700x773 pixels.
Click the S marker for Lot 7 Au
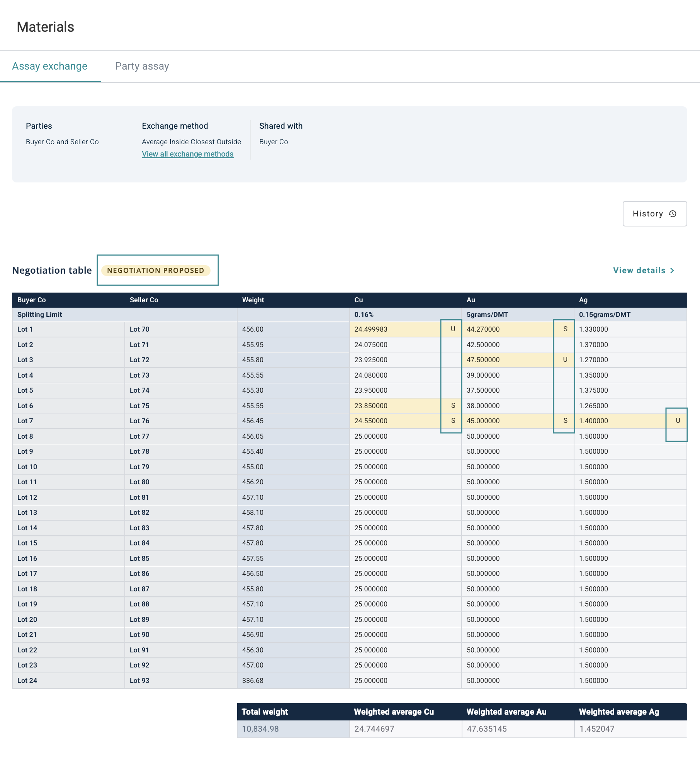tap(565, 421)
